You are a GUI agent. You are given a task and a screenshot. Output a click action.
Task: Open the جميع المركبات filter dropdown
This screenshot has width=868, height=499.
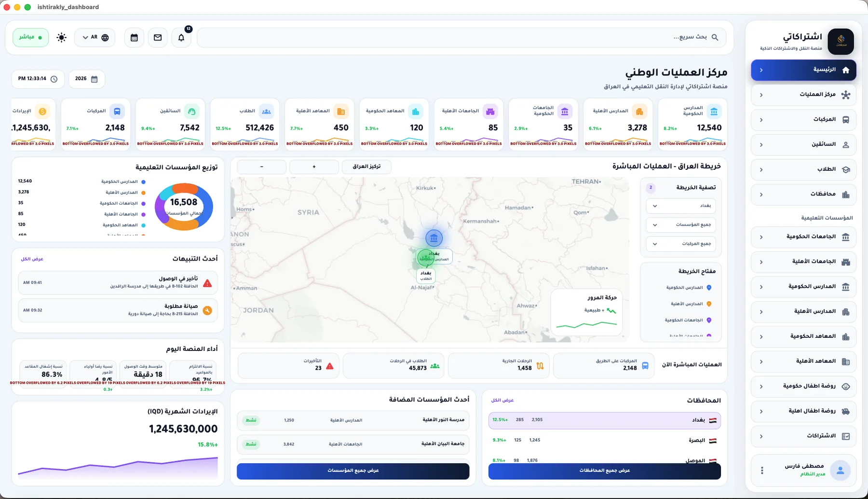point(681,244)
